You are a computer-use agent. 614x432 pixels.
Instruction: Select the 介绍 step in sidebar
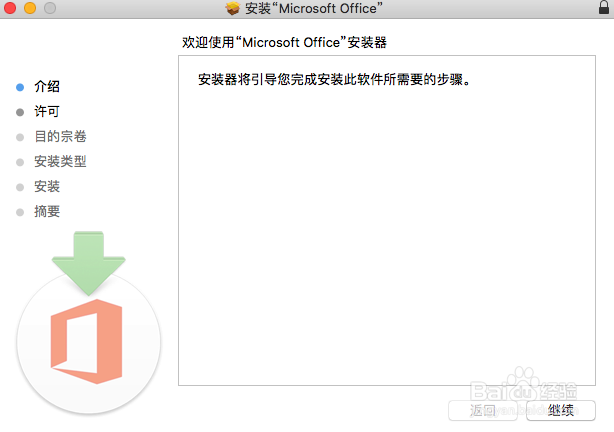(x=47, y=87)
